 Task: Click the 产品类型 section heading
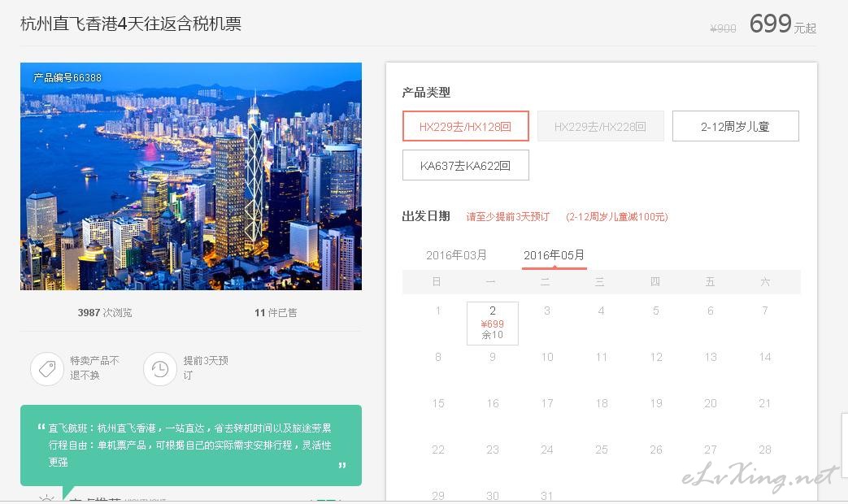(426, 93)
